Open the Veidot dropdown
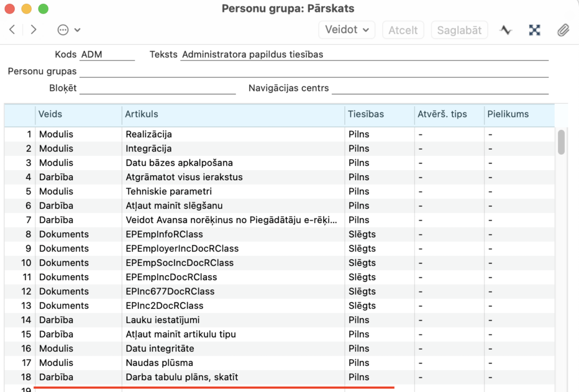This screenshot has width=579, height=392. tap(347, 30)
